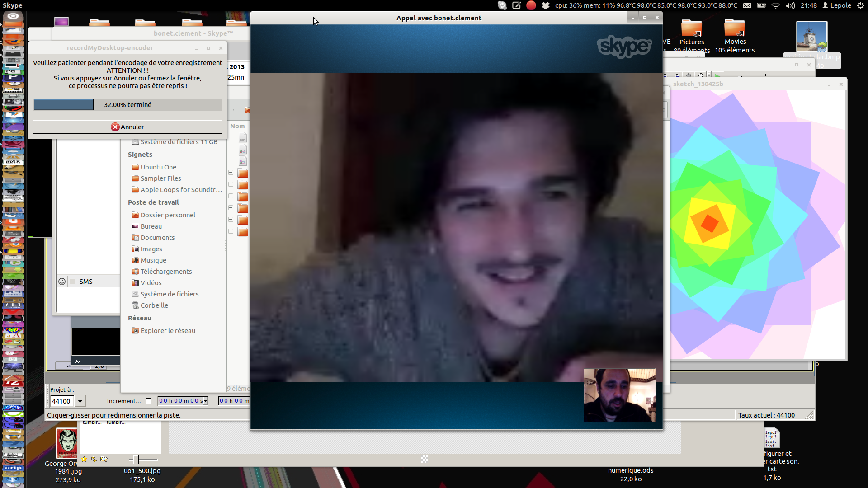The height and width of the screenshot is (488, 868).
Task: Open the time format dropdown arrow
Action: pos(206,401)
